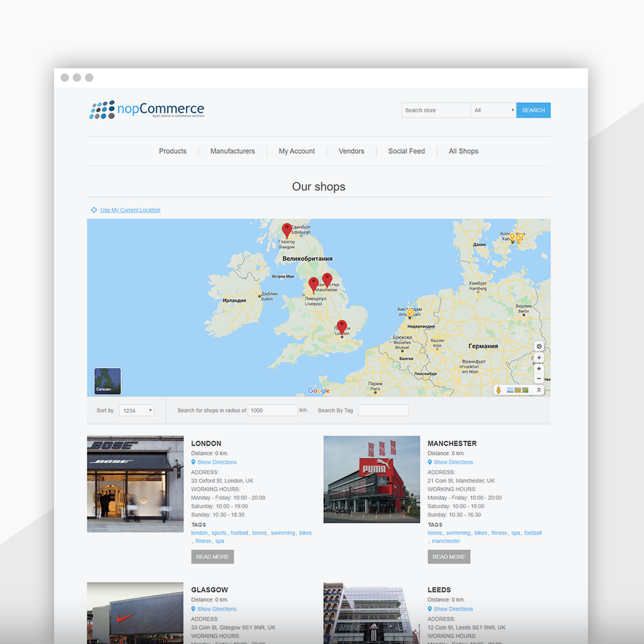Click the 'Our shops' page heading

[319, 187]
